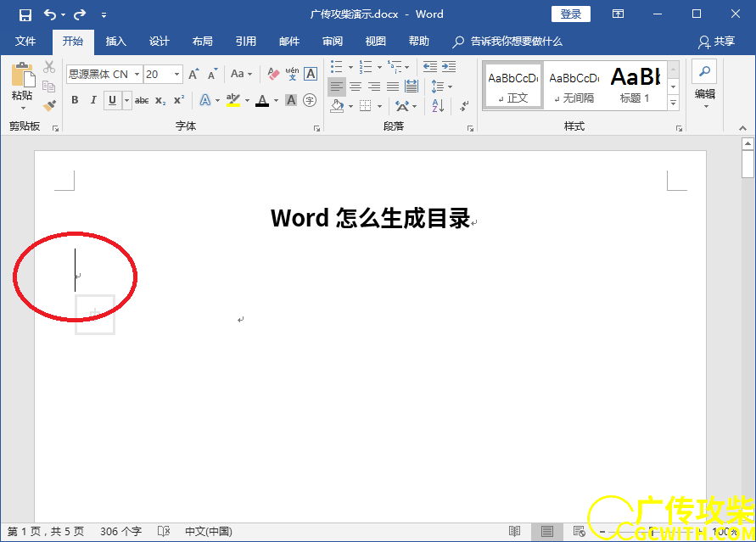
Task: Switch to Web Layout view in status bar
Action: 579,531
